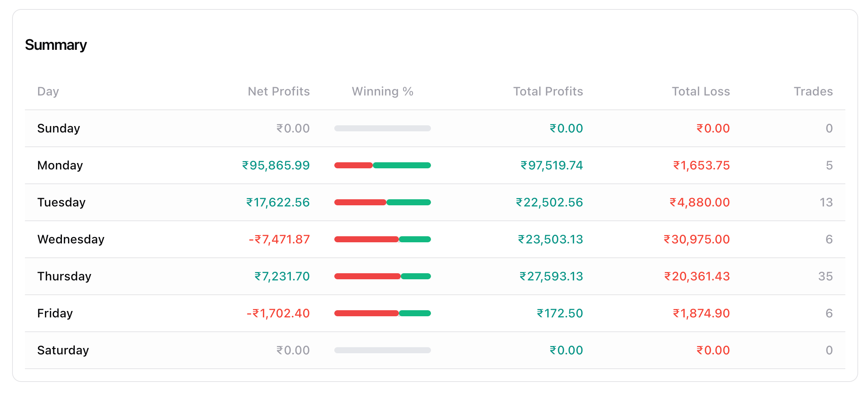Click Tuesday's winning percentage bar
Image resolution: width=868 pixels, height=394 pixels.
(x=382, y=202)
